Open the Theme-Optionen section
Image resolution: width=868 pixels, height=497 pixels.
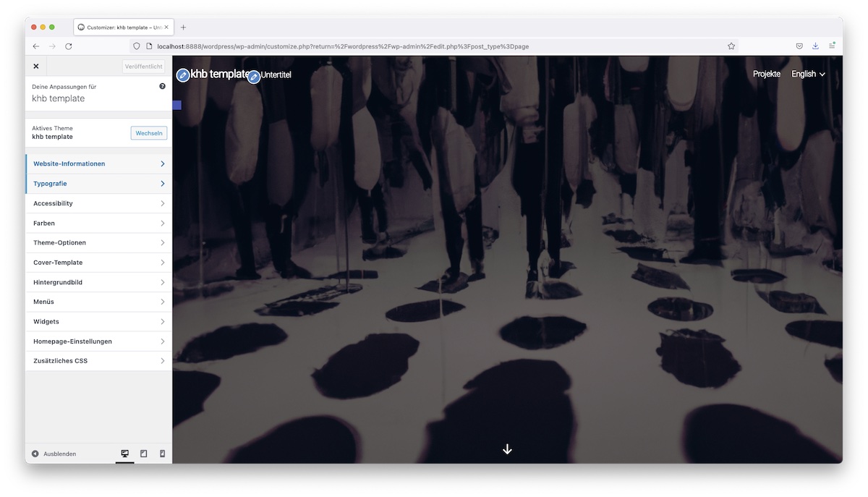coord(99,242)
